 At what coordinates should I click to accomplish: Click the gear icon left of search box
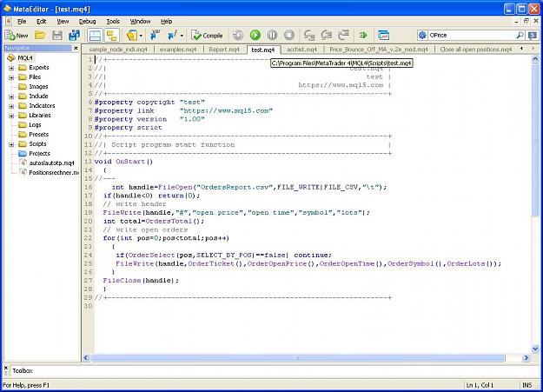tap(422, 35)
